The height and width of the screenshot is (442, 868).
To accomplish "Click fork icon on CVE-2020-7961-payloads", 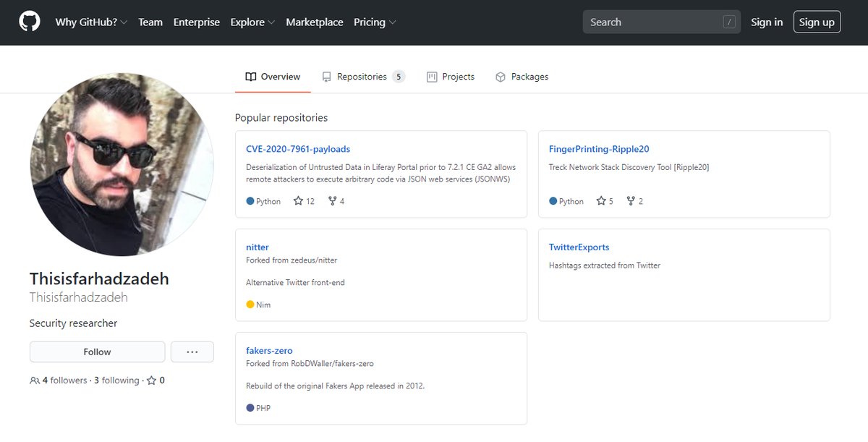I will click(332, 201).
